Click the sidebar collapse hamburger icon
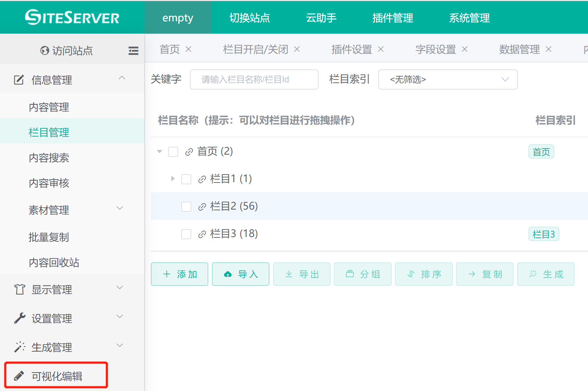This screenshot has width=588, height=391. pos(133,51)
